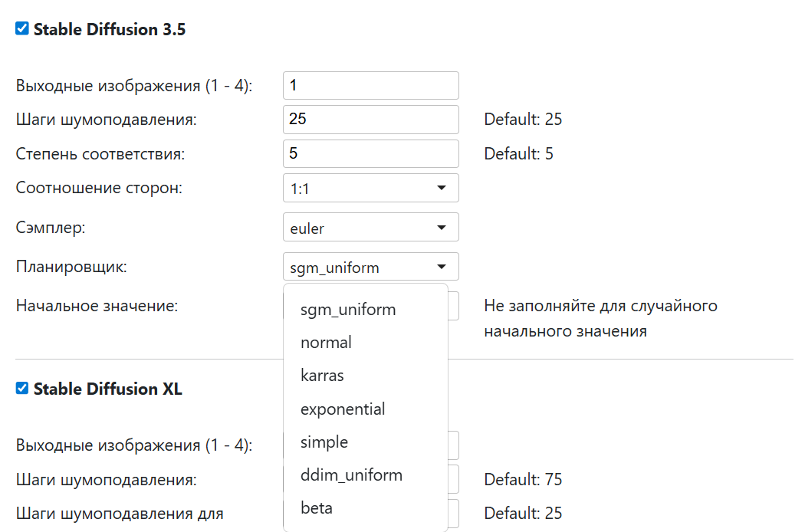This screenshot has width=805, height=532.
Task: Select sgm_uniform from the scheduler list
Action: 348,310
